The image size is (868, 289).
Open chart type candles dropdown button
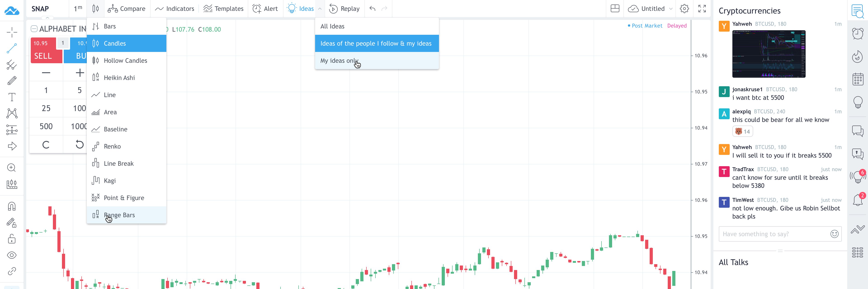pyautogui.click(x=95, y=8)
